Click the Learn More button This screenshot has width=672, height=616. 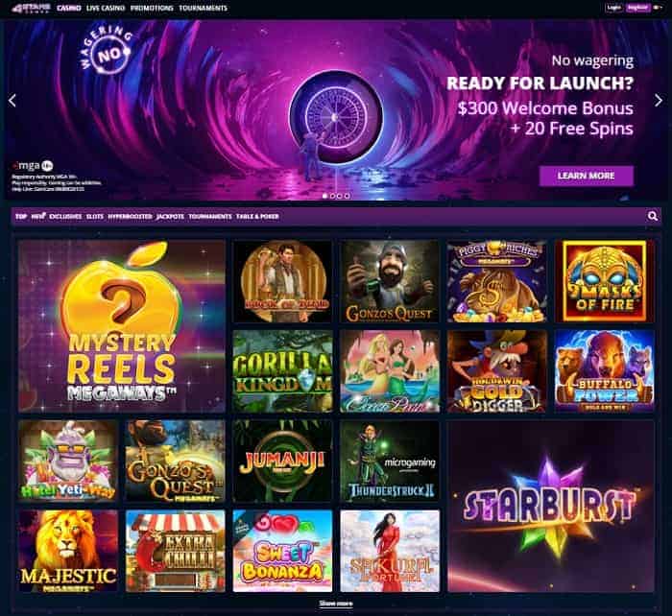(586, 176)
